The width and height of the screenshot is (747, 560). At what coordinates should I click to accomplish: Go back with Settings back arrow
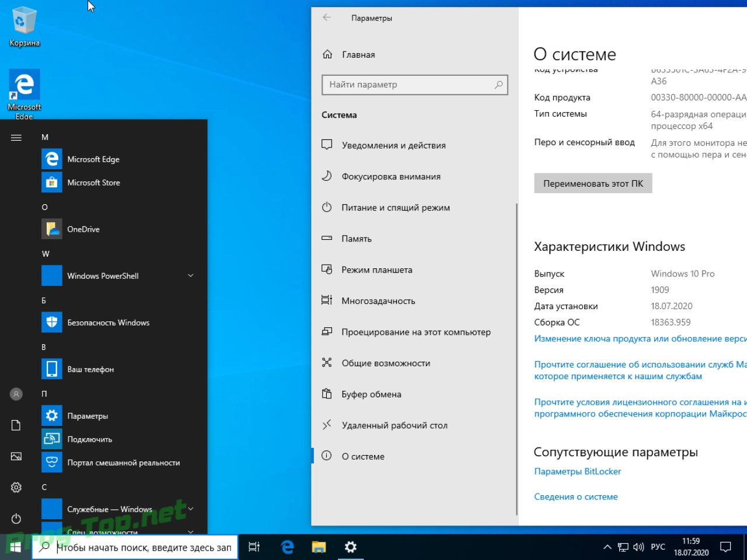click(x=327, y=17)
